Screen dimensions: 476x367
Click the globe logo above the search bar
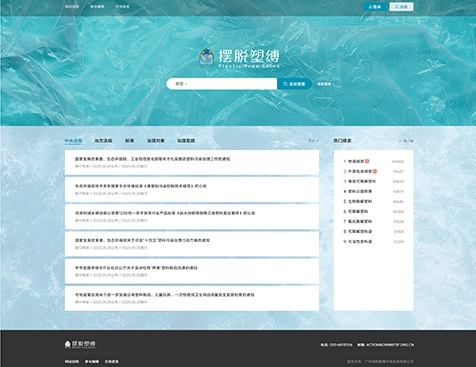point(206,59)
